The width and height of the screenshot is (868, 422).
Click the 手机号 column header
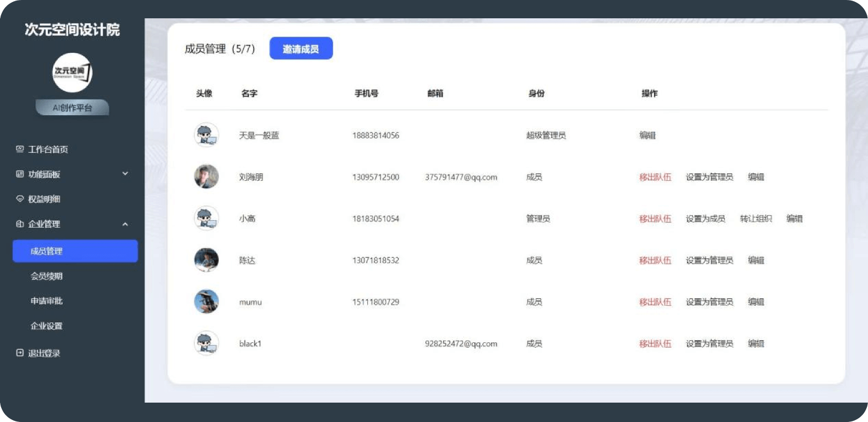[367, 93]
